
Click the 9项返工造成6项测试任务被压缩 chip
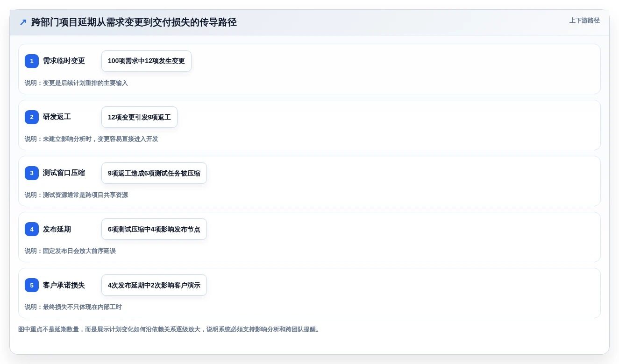pos(154,173)
